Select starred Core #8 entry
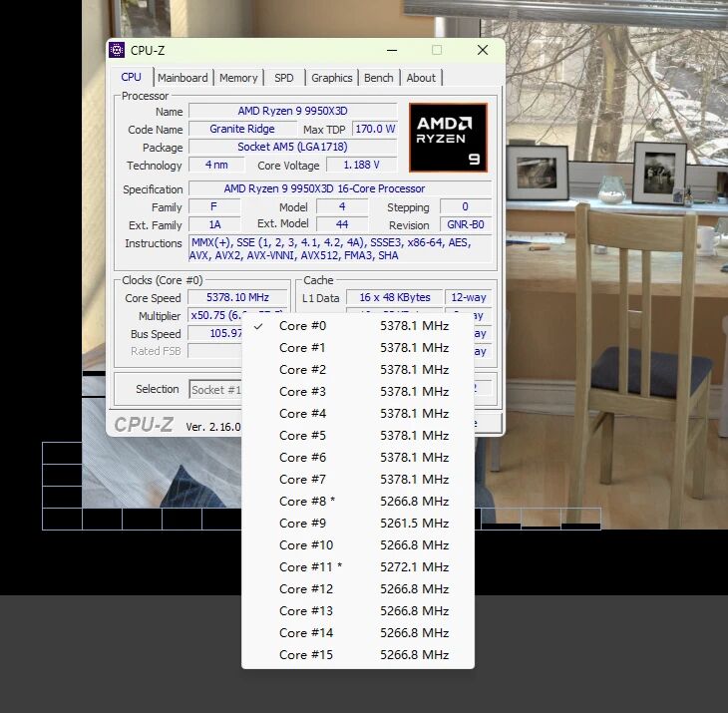The image size is (728, 713). click(x=358, y=502)
